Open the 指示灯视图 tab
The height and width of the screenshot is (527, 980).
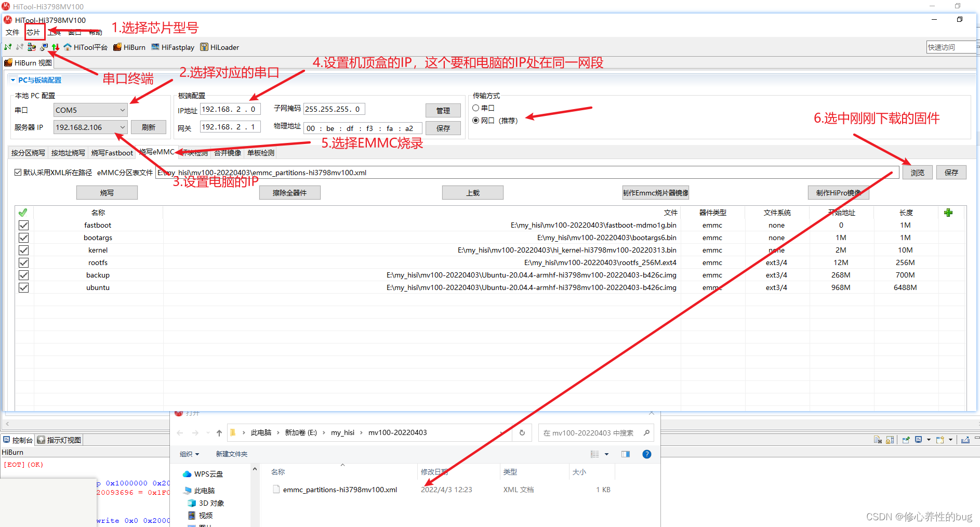pos(59,440)
